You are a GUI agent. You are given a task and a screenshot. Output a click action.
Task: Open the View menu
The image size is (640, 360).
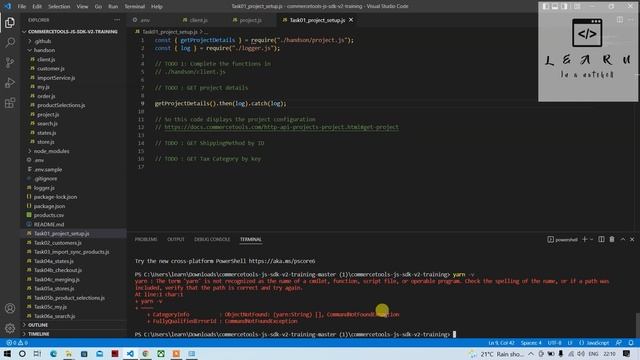coord(82,6)
